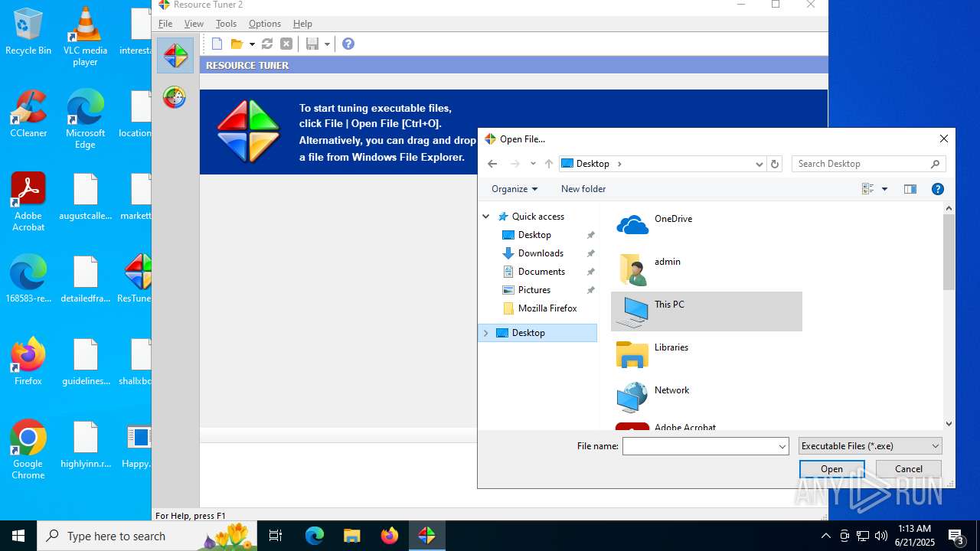Viewport: 980px width, 551px height.
Task: Select Adobe Acrobat desktop shortcut
Action: pos(28,201)
